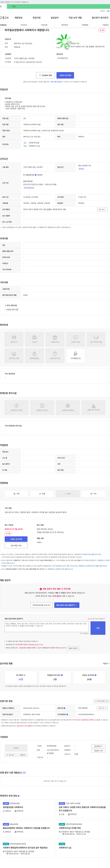The height and width of the screenshot is (868, 110).
Task: Toggle the 관심직업 등록 heart button
Action: tap(45, 75)
